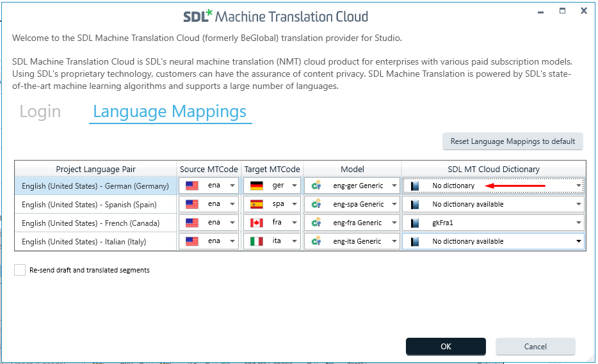Open source MTCode dropdown for Italian row

(x=232, y=241)
